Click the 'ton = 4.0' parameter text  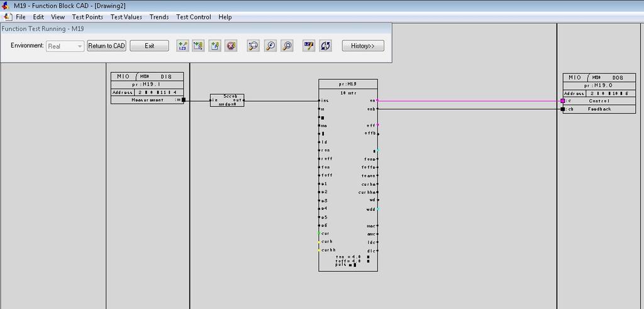tap(348, 257)
